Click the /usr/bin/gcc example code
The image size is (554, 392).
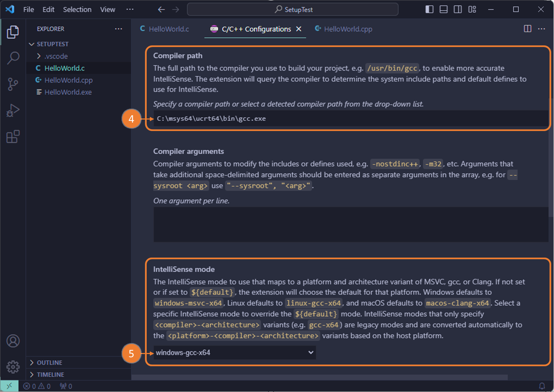pos(392,68)
